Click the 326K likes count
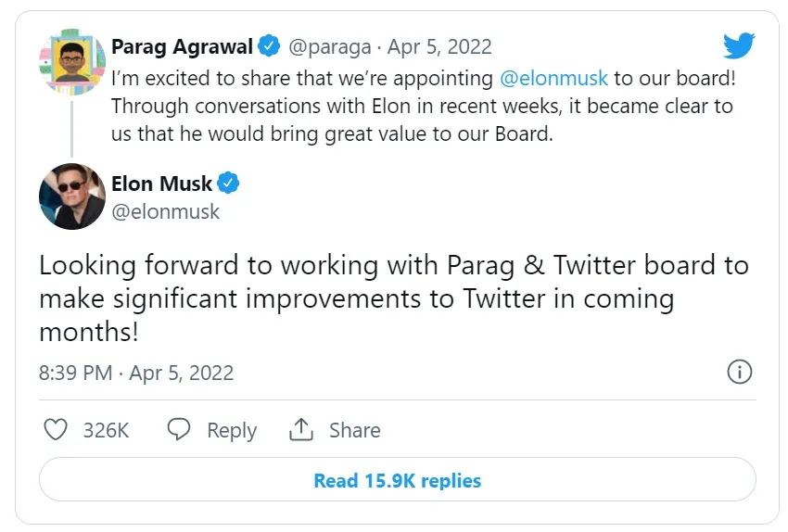The image size is (788, 532). [x=106, y=430]
